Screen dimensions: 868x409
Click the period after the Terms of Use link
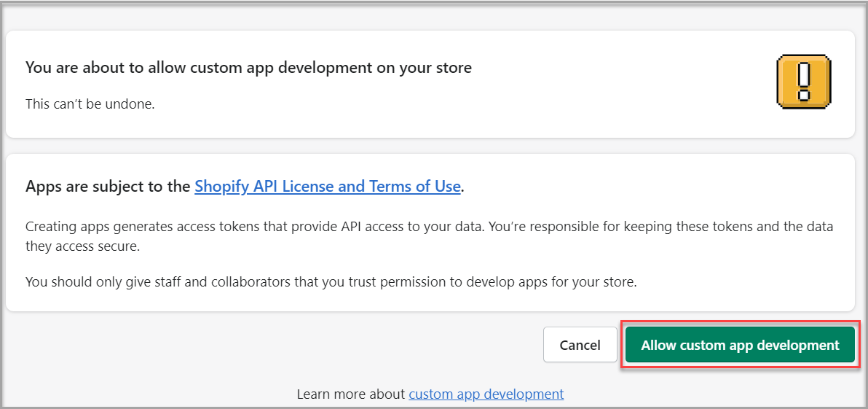click(x=463, y=187)
